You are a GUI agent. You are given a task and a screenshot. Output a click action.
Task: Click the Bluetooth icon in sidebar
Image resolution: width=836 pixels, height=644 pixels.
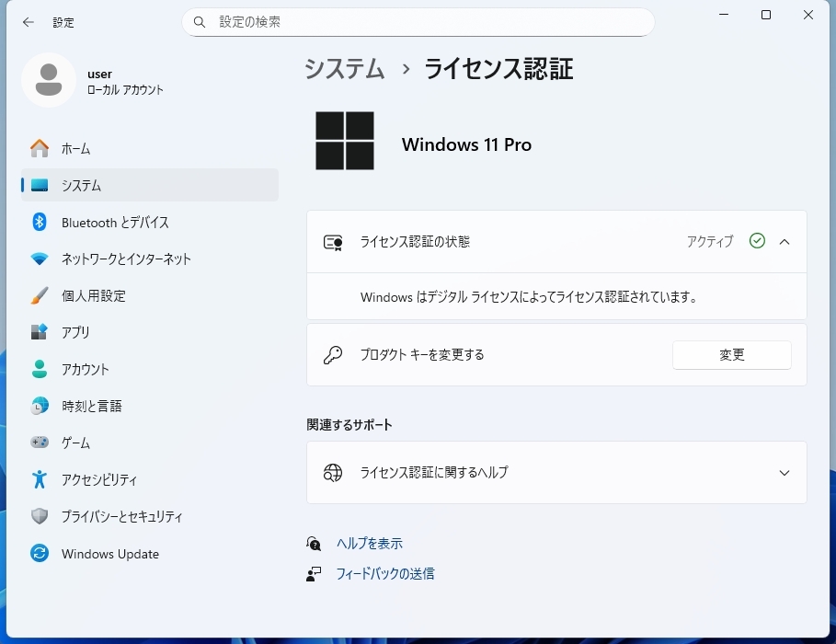click(x=40, y=222)
